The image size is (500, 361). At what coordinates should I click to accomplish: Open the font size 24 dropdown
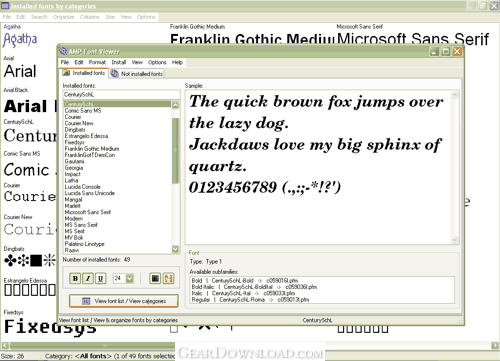(x=130, y=278)
